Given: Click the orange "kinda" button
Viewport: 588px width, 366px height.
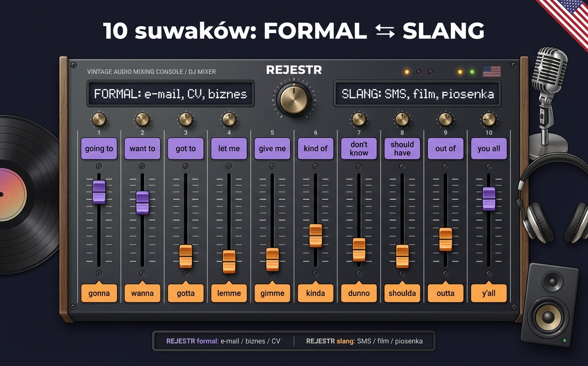Looking at the screenshot, I should (x=316, y=293).
